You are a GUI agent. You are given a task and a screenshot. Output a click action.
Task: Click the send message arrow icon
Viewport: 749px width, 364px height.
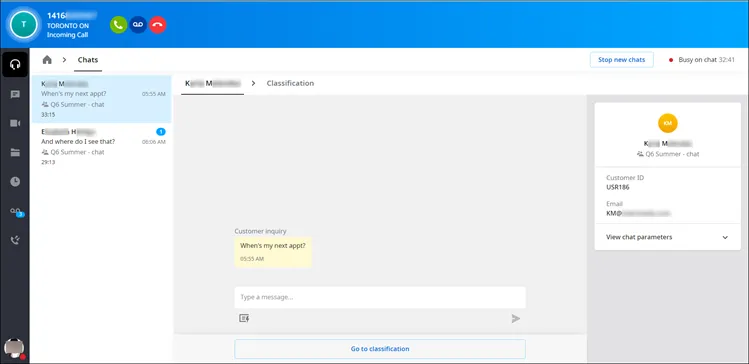516,319
